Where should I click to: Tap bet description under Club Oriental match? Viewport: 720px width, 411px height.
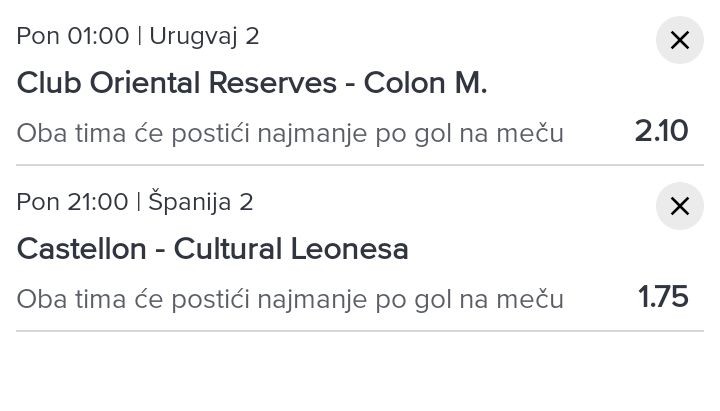pos(290,133)
